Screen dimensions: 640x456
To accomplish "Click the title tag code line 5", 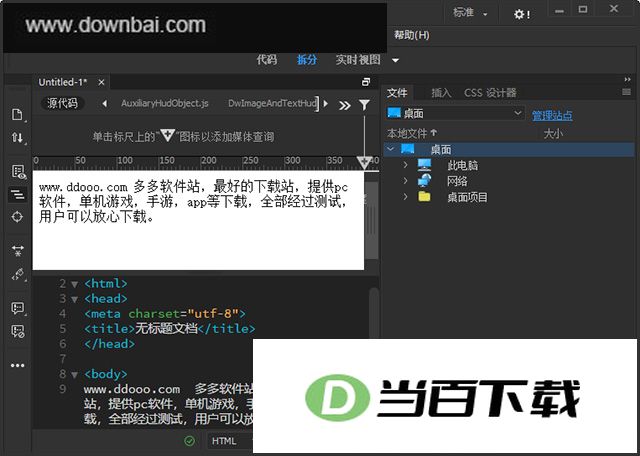I will 170,329.
